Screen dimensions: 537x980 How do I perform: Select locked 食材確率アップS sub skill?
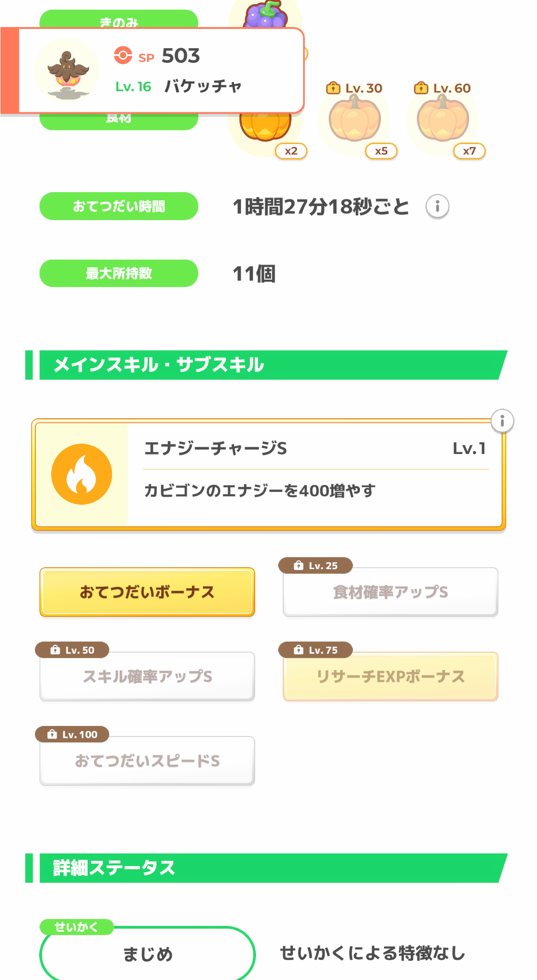pyautogui.click(x=390, y=592)
